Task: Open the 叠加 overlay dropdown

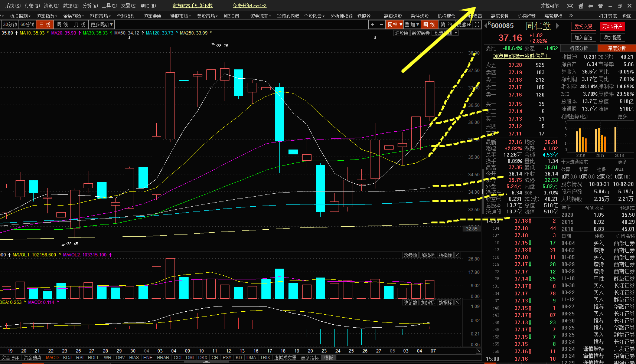Action: pyautogui.click(x=412, y=24)
